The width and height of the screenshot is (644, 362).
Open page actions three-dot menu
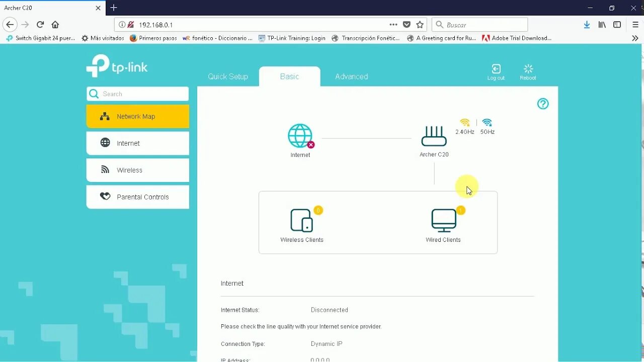[393, 25]
